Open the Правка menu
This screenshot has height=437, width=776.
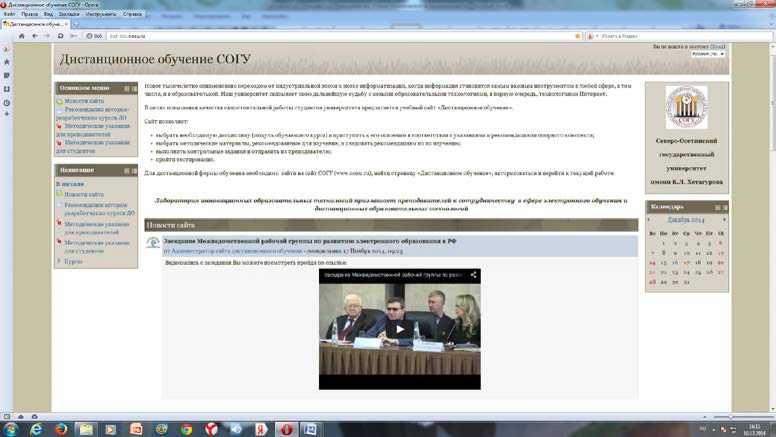tap(29, 14)
